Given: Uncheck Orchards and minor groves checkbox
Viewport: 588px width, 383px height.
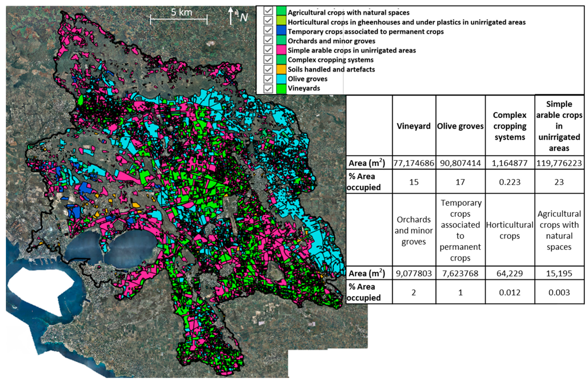Looking at the screenshot, I should [x=268, y=40].
